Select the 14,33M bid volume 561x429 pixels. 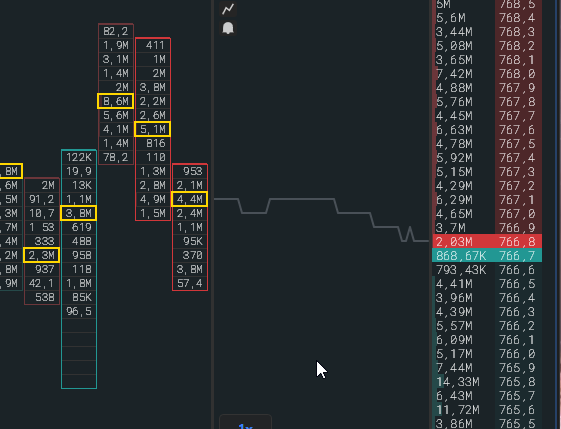(458, 382)
